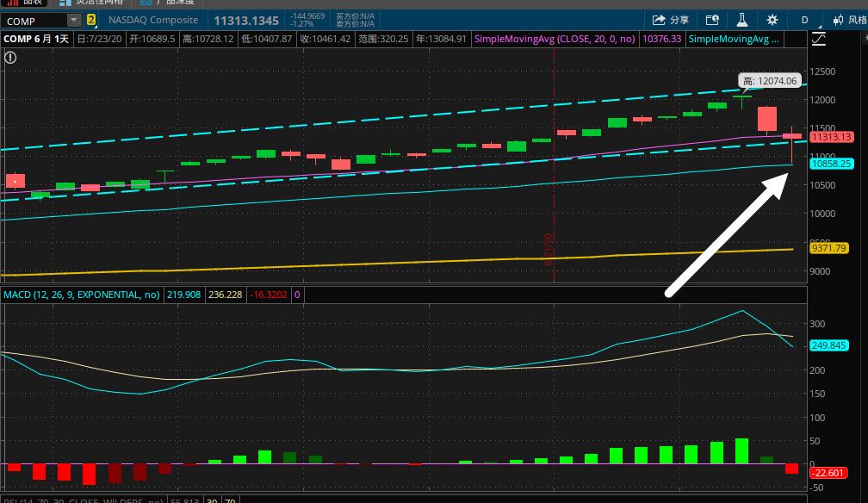Click the 300 MACD axis label
This screenshot has width=868, height=503.
click(817, 324)
